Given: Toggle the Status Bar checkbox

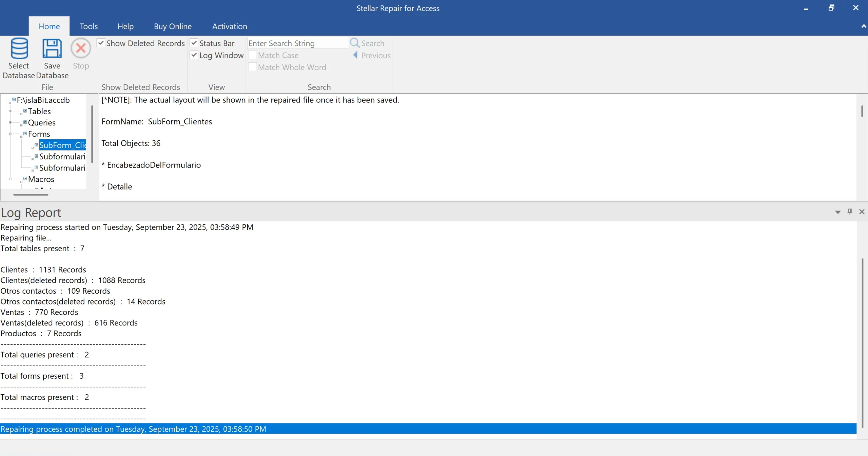Looking at the screenshot, I should pyautogui.click(x=194, y=43).
